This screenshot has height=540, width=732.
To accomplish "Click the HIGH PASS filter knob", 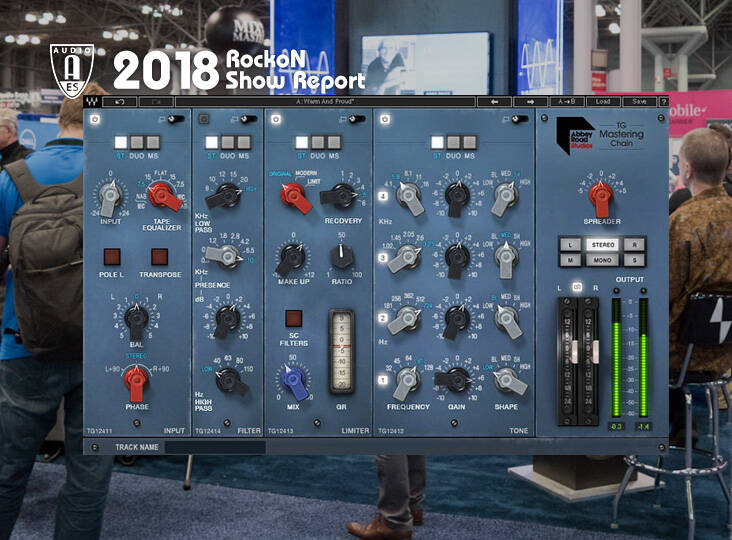I will coord(231,381).
